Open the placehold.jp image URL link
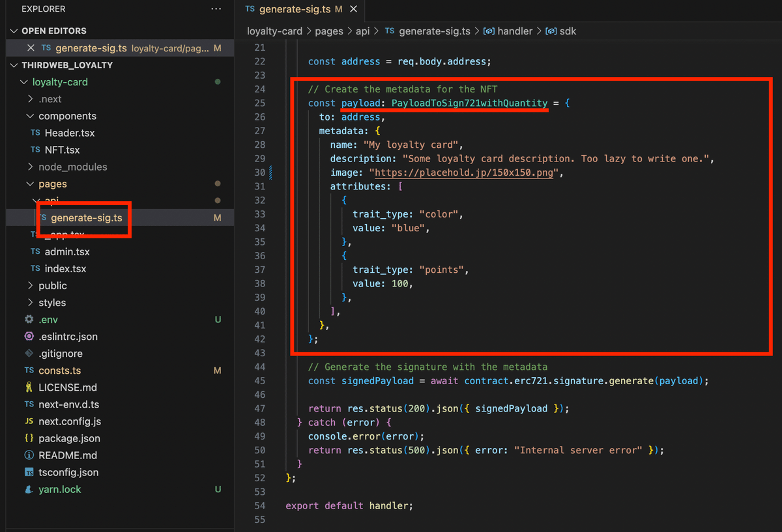The height and width of the screenshot is (532, 782). pos(463,173)
